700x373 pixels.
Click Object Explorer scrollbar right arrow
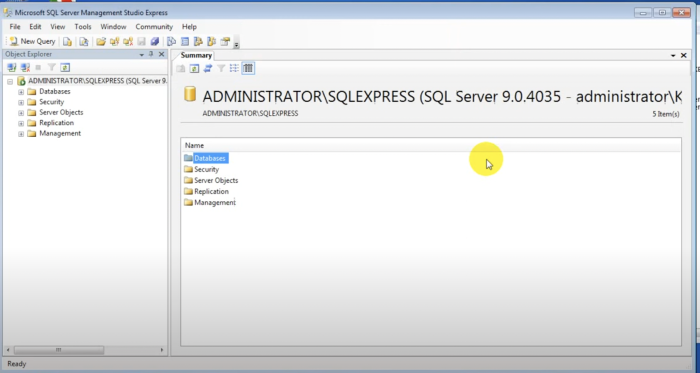click(162, 350)
